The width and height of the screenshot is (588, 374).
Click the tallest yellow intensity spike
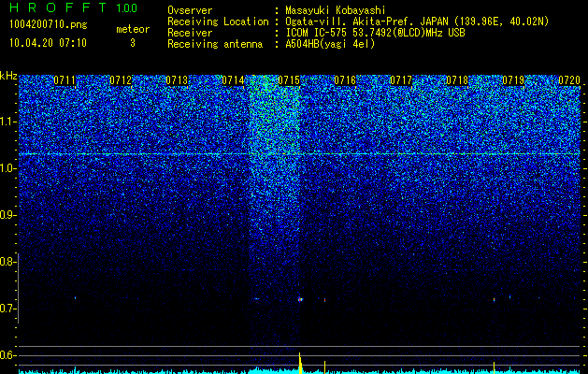(x=300, y=363)
